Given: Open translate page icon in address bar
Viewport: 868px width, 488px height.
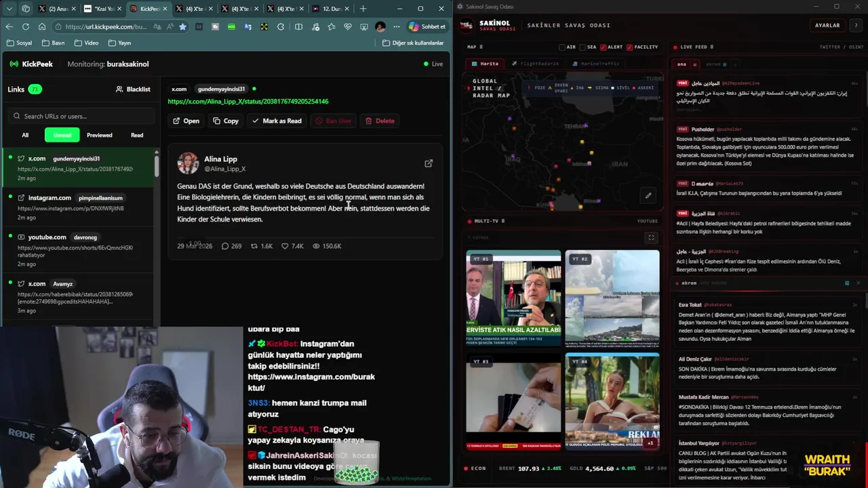Looking at the screenshot, I should 157,26.
